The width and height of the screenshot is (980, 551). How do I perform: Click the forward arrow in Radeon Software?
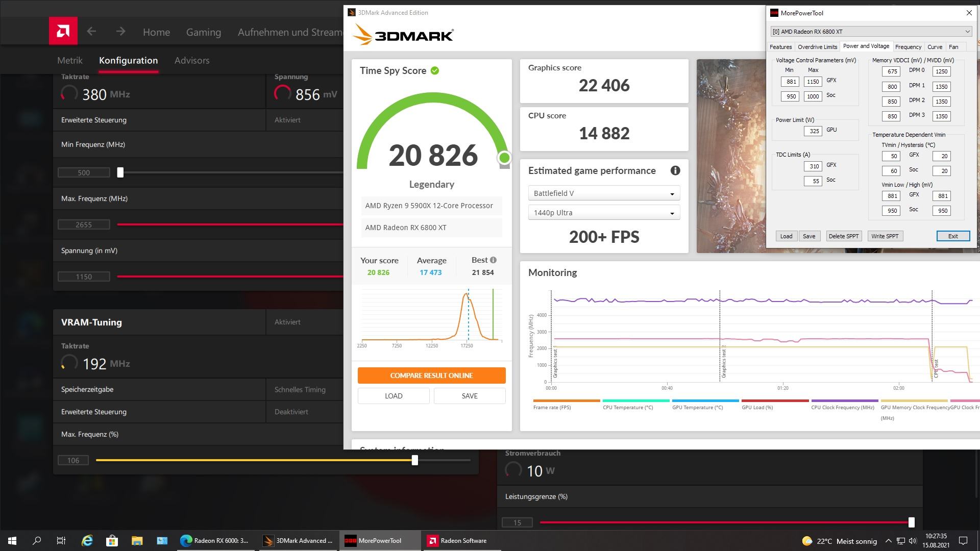120,32
